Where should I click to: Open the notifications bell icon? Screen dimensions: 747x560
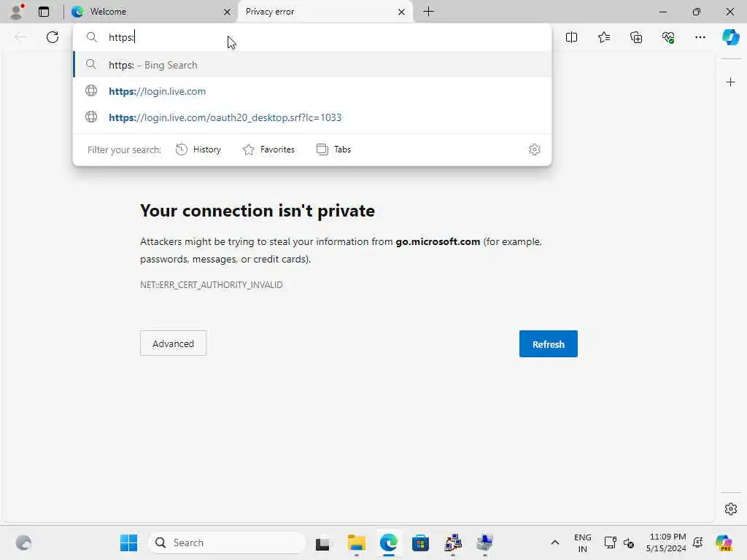click(698, 542)
